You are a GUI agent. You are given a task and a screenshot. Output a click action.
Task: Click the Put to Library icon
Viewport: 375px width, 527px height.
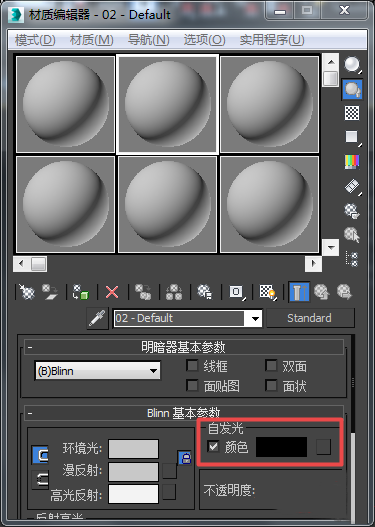(x=205, y=292)
